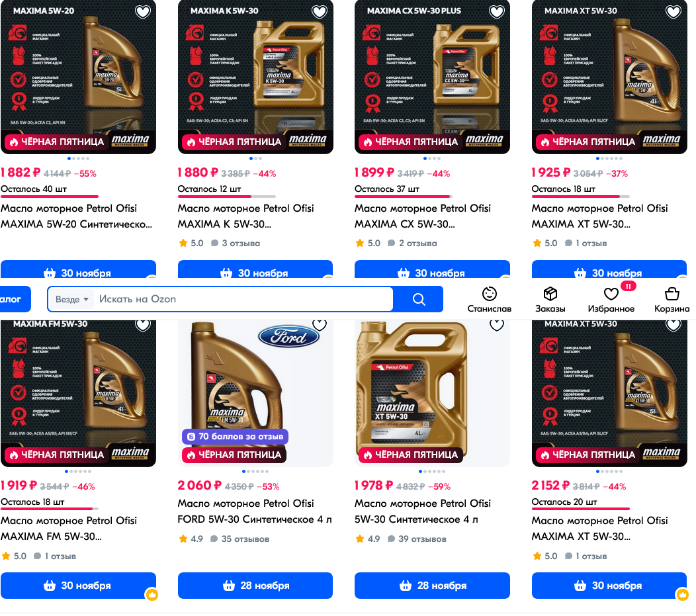Viewport: 696px width, 616px height.
Task: Toggle favorite heart on MAXIMA CX 5W-30 PLUS
Action: (x=496, y=11)
